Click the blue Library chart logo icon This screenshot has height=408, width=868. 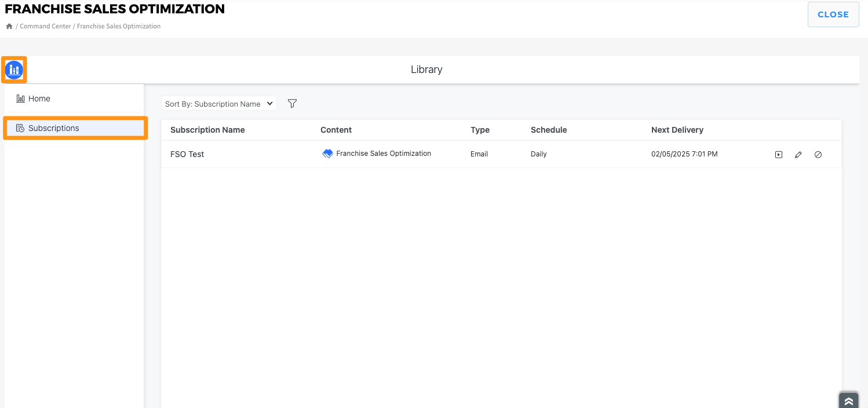pyautogui.click(x=14, y=70)
